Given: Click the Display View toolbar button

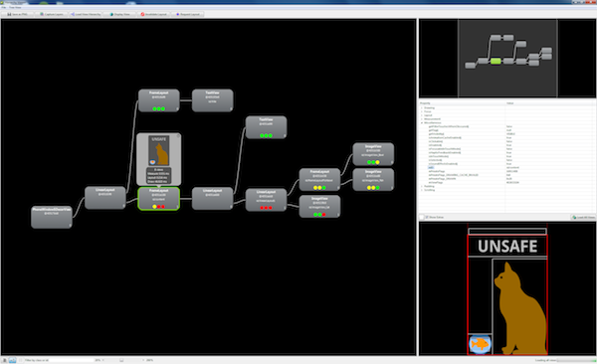Looking at the screenshot, I should pos(120,14).
